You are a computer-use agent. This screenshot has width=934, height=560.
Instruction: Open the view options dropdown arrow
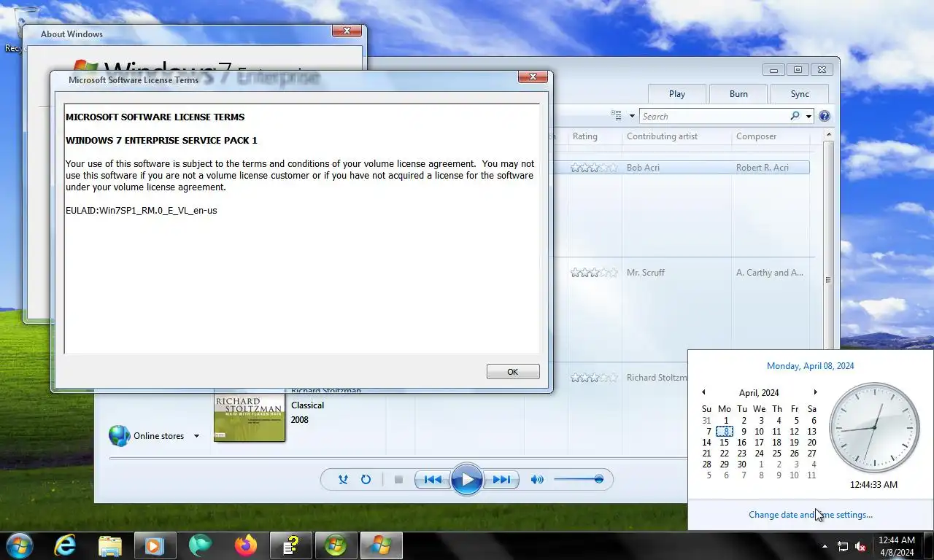[632, 116]
